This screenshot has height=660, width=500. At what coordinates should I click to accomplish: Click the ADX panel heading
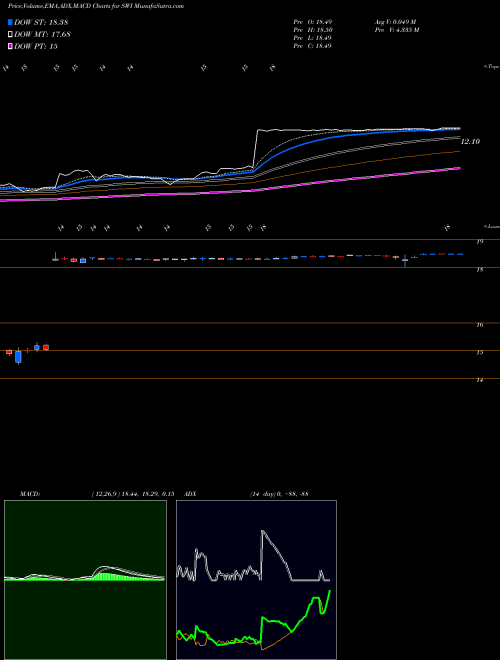click(191, 494)
